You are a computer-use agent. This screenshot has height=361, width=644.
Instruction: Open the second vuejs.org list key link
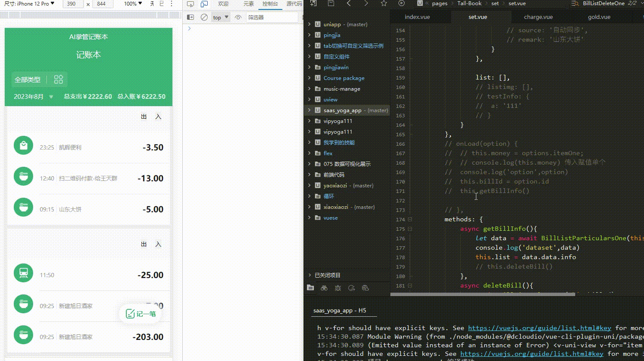(532, 354)
